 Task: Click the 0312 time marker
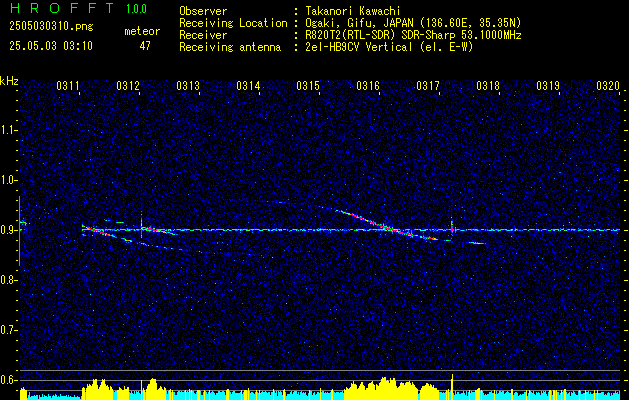click(128, 85)
